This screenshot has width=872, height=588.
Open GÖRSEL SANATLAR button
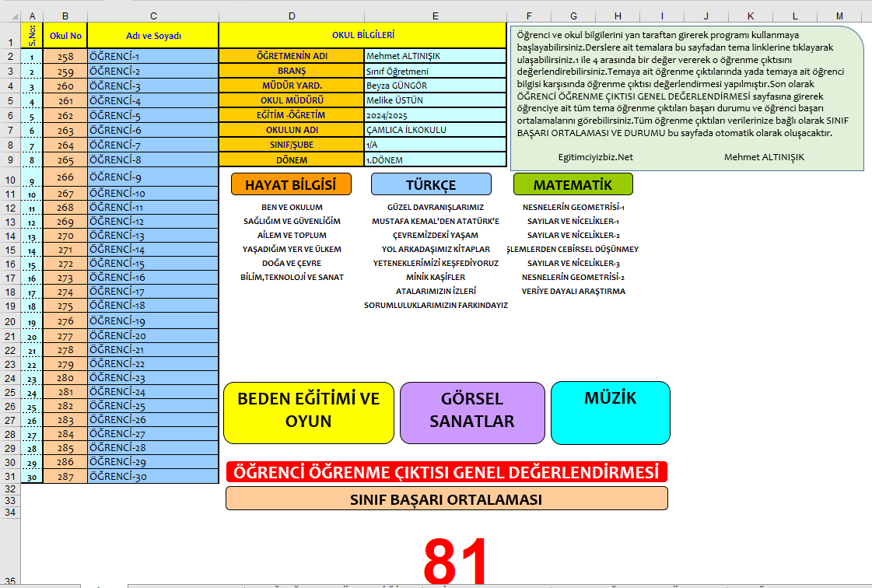[x=472, y=413]
